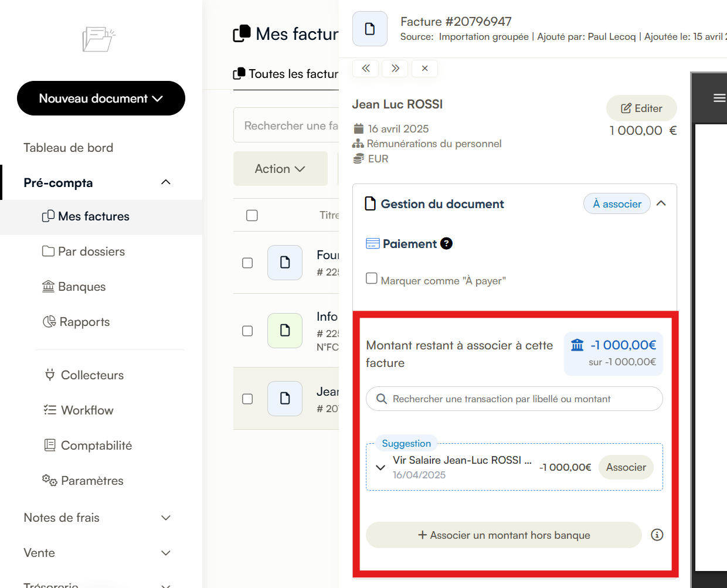Go to next invoice with double-right arrows
The image size is (727, 588).
click(395, 69)
